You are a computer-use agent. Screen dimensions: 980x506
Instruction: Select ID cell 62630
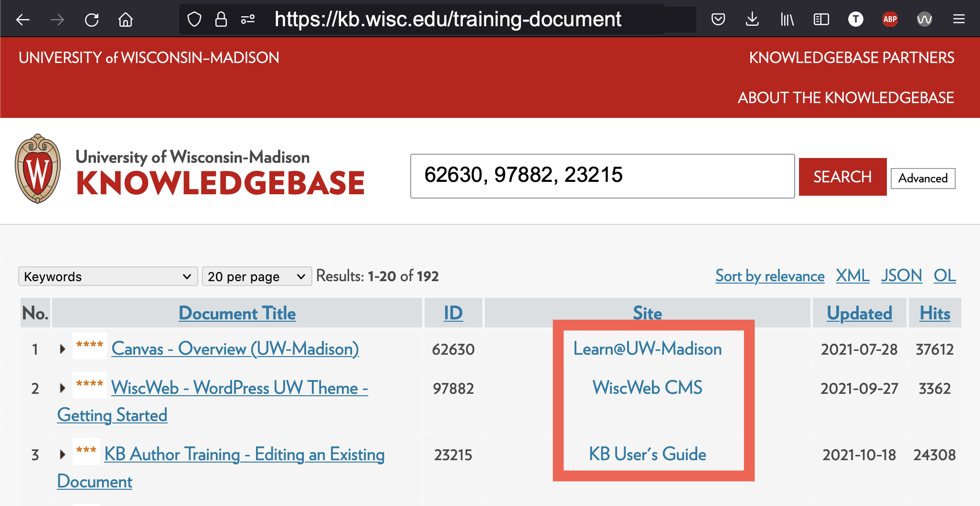click(453, 349)
